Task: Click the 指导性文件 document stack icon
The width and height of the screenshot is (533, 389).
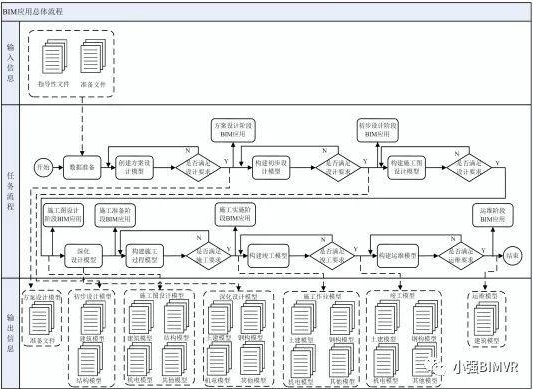Action: 55,57
